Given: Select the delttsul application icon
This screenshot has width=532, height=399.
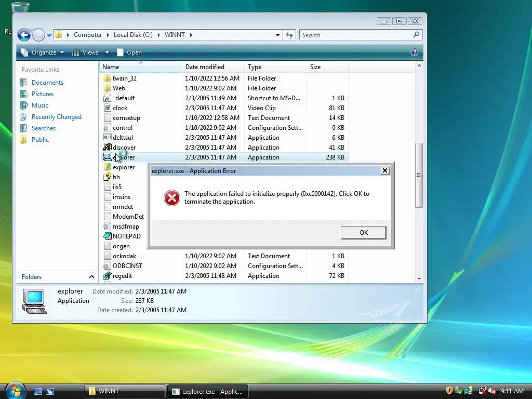Looking at the screenshot, I should point(107,137).
